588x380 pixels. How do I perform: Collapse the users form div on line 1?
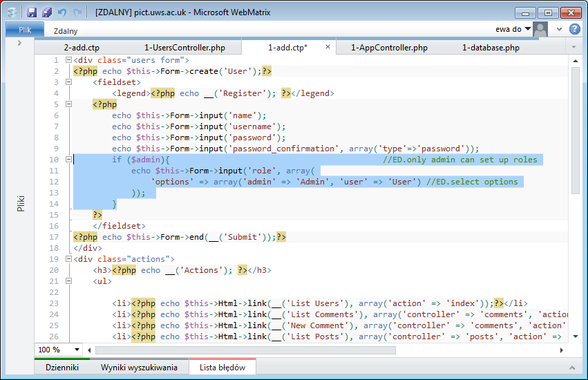[x=68, y=60]
